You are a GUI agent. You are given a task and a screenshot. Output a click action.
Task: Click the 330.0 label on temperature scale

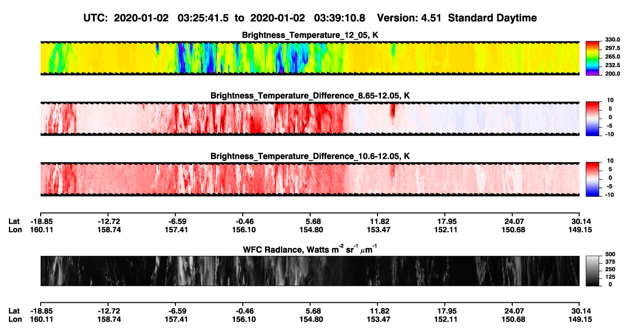[613, 40]
